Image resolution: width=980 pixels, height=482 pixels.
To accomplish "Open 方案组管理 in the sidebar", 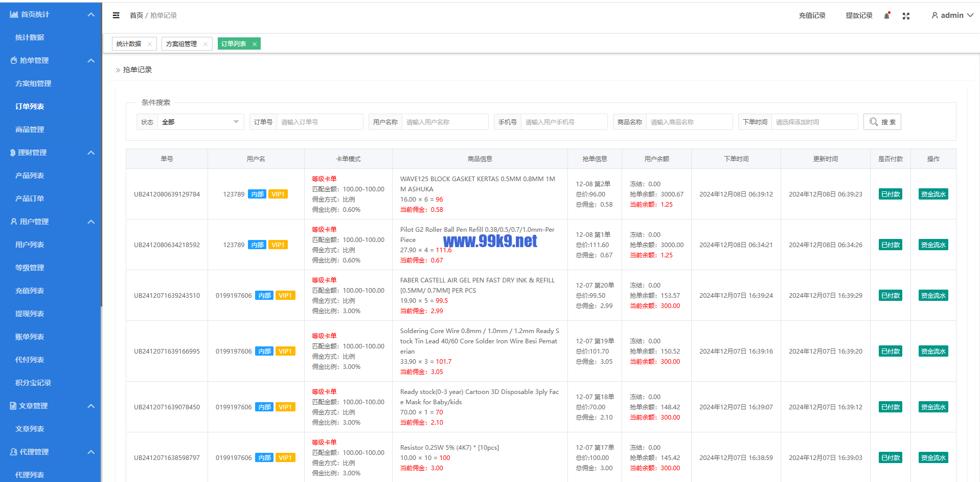I will pos(33,83).
